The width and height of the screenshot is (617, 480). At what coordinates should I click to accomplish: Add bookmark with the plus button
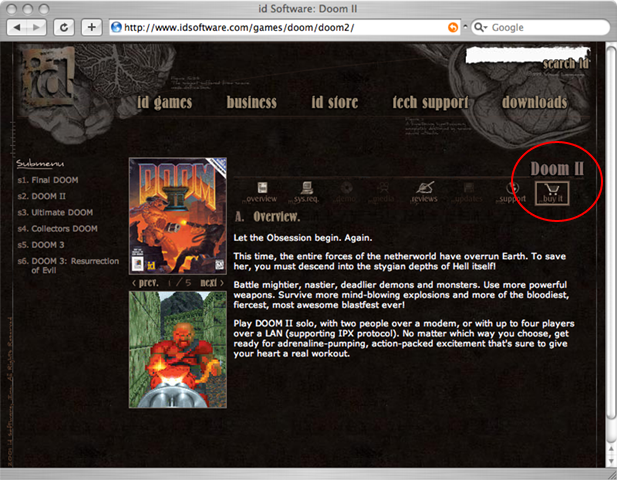91,28
